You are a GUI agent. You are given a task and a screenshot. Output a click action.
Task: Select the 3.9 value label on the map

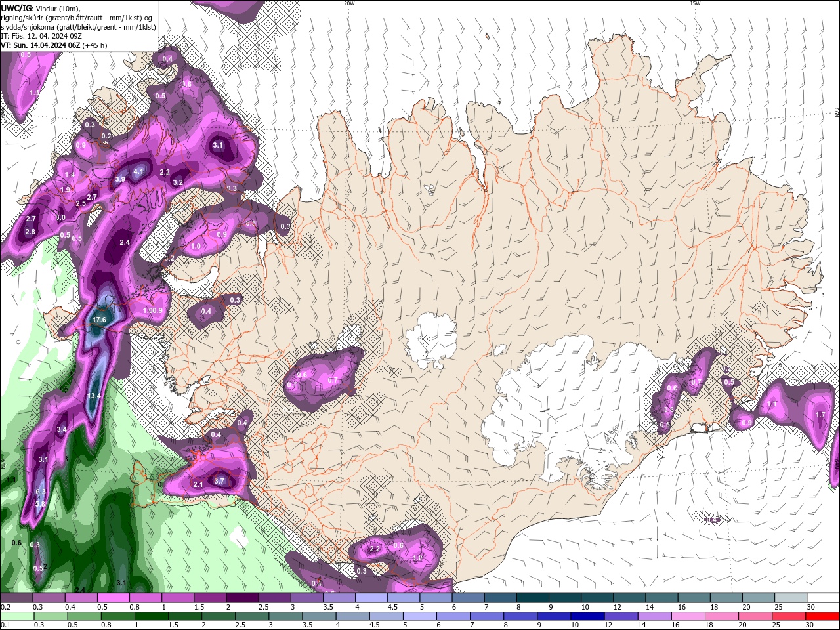(120, 179)
